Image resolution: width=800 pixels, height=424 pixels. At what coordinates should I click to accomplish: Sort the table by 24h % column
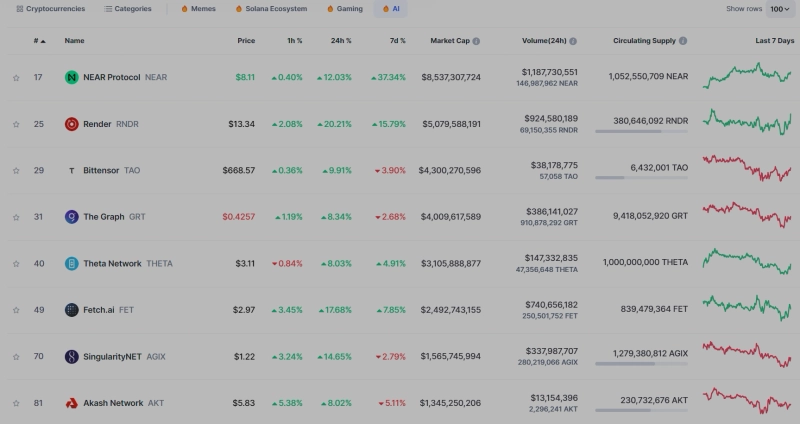[341, 41]
